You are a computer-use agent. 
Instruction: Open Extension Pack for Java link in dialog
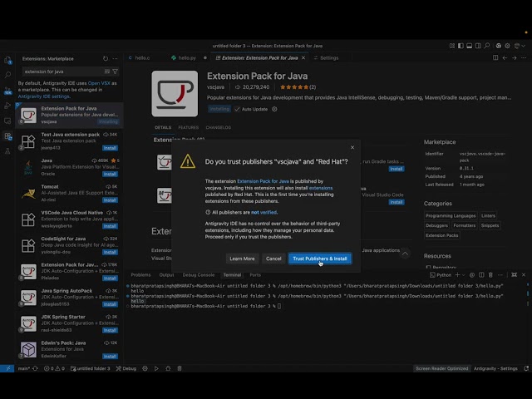pyautogui.click(x=263, y=181)
